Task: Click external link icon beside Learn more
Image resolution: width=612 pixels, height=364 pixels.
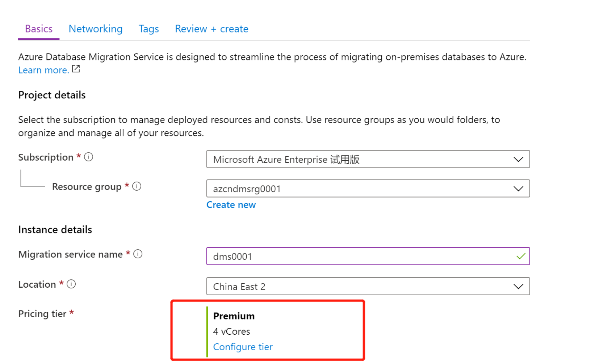Action: pyautogui.click(x=76, y=69)
